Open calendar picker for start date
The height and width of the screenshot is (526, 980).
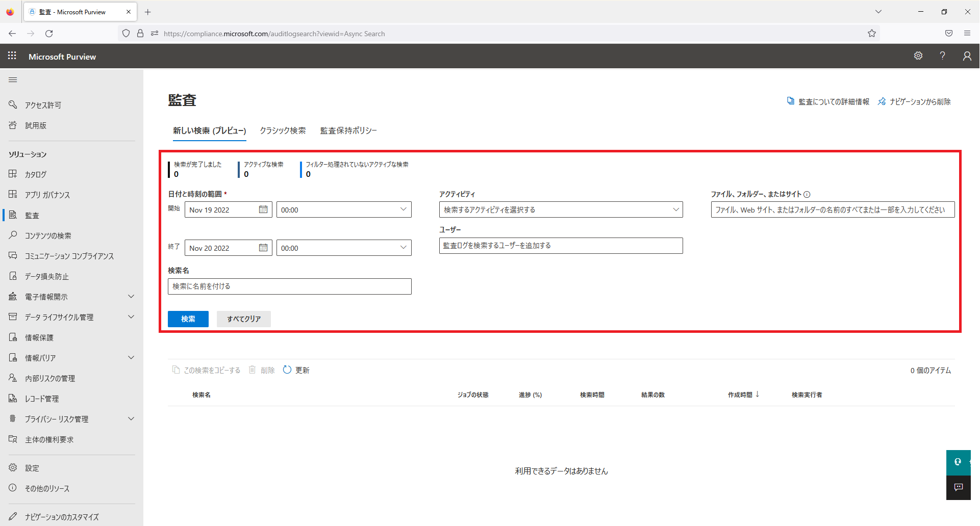[263, 209]
